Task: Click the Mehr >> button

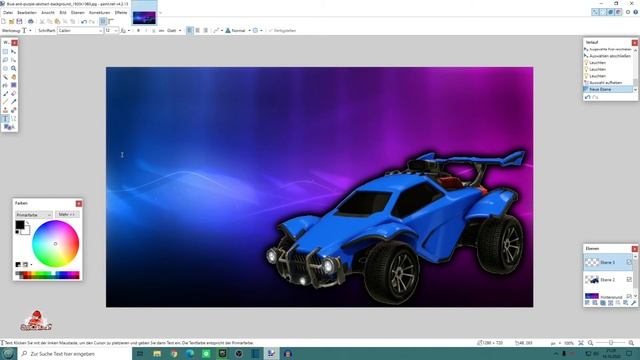Action: 67,214
